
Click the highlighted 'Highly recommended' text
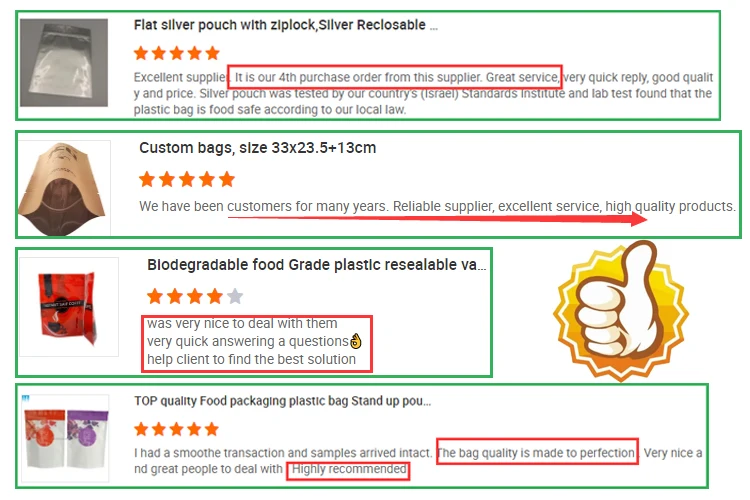click(x=349, y=469)
